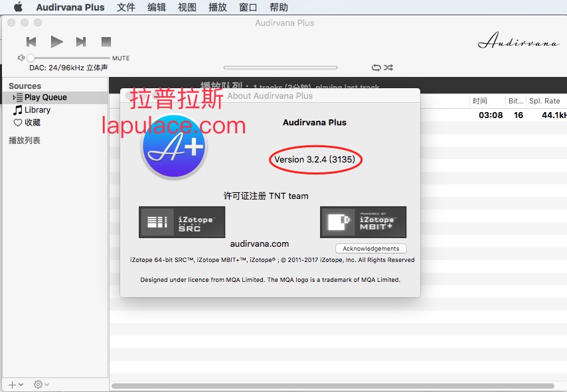Expand the Play Queue disclosure triangle
567x392 pixels.
pyautogui.click(x=14, y=98)
